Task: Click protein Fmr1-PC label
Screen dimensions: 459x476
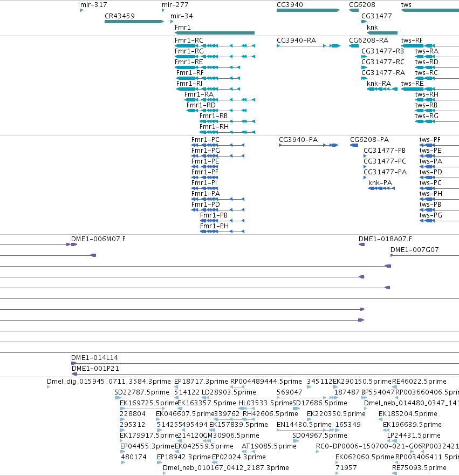Action: point(205,140)
